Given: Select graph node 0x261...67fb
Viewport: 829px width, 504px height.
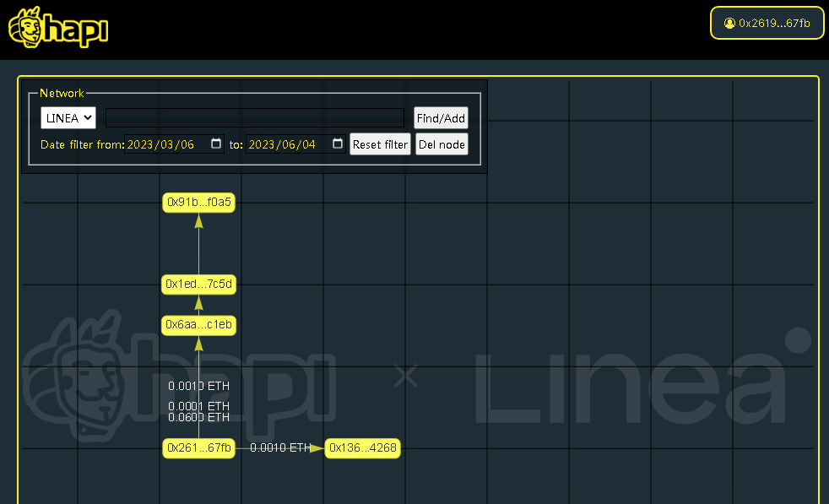Looking at the screenshot, I should 198,448.
